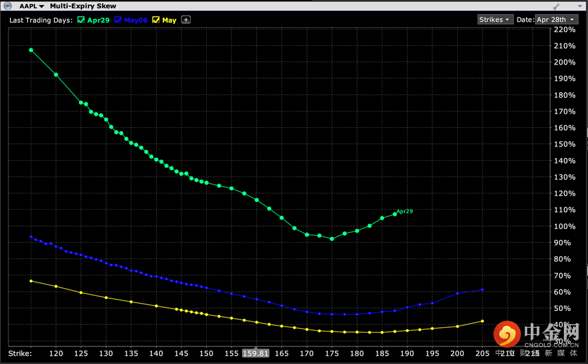588x364 pixels.
Task: Click the 175 strike axis label
Action: 332,354
